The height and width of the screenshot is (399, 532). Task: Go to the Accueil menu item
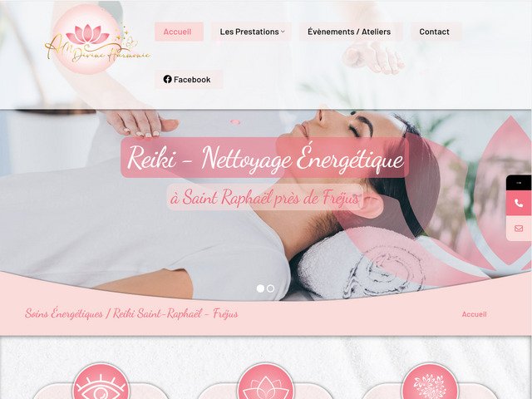pyautogui.click(x=179, y=32)
